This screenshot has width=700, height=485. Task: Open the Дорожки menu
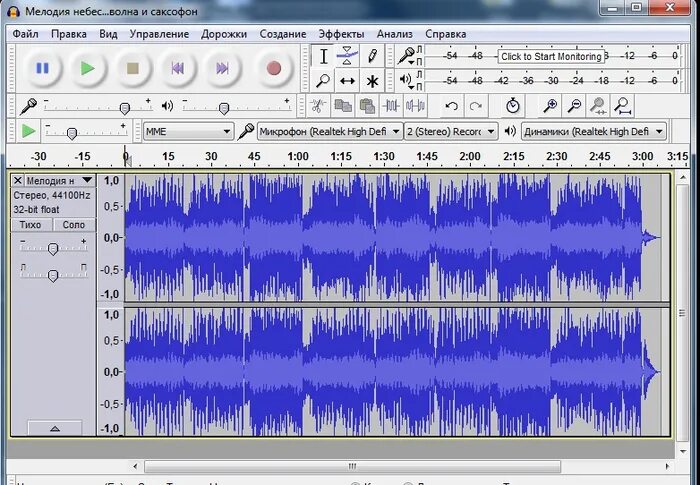pos(224,34)
